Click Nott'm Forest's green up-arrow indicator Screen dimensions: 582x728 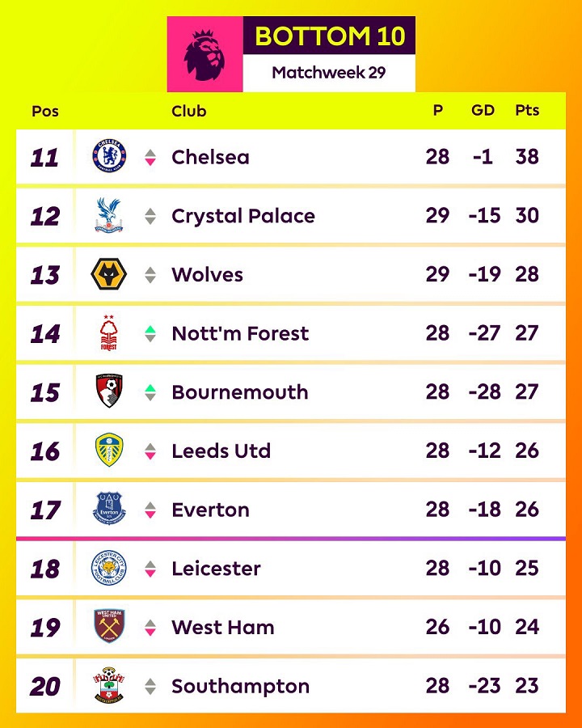(150, 330)
